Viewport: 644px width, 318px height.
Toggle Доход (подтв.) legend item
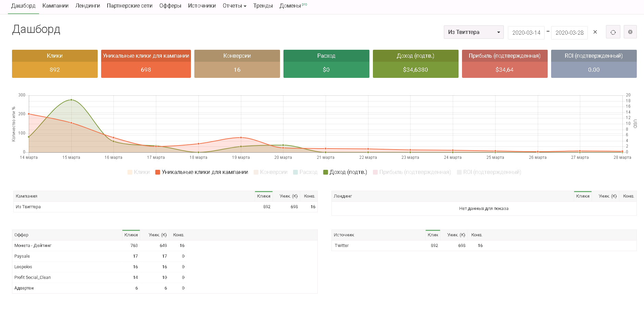click(x=345, y=172)
